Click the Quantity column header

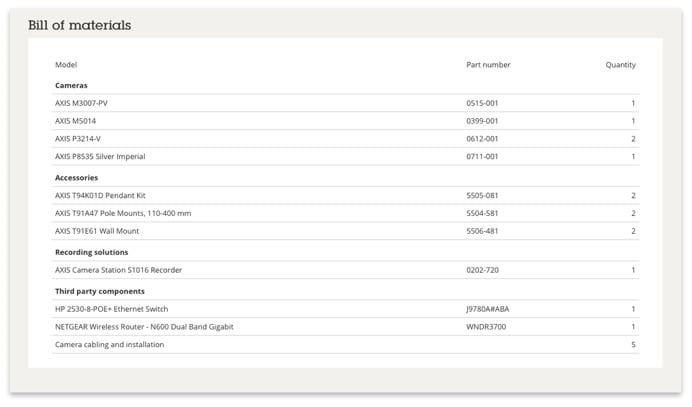[x=620, y=65]
